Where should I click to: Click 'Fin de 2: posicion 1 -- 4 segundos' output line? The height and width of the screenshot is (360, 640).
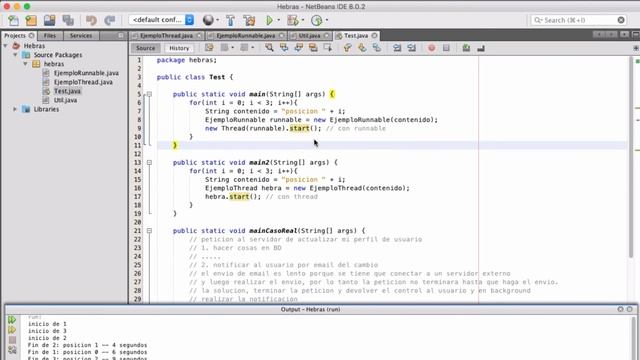pos(87,345)
